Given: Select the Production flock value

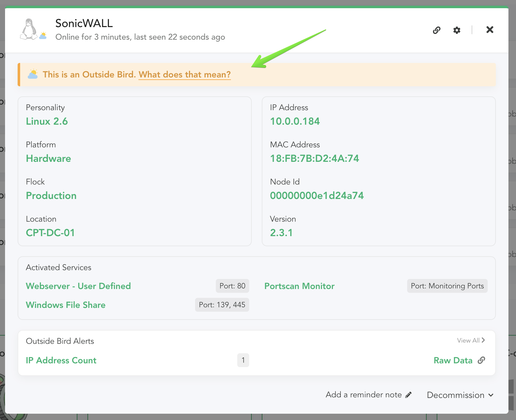Looking at the screenshot, I should [51, 196].
